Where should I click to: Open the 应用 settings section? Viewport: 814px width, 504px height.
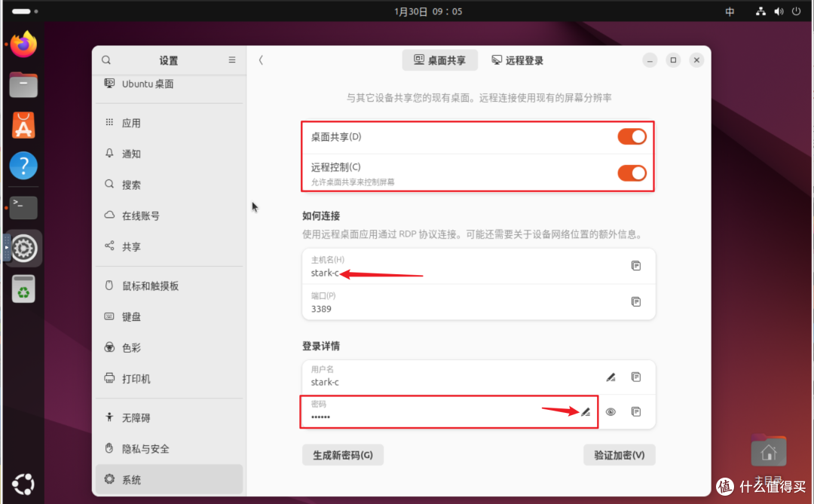170,123
